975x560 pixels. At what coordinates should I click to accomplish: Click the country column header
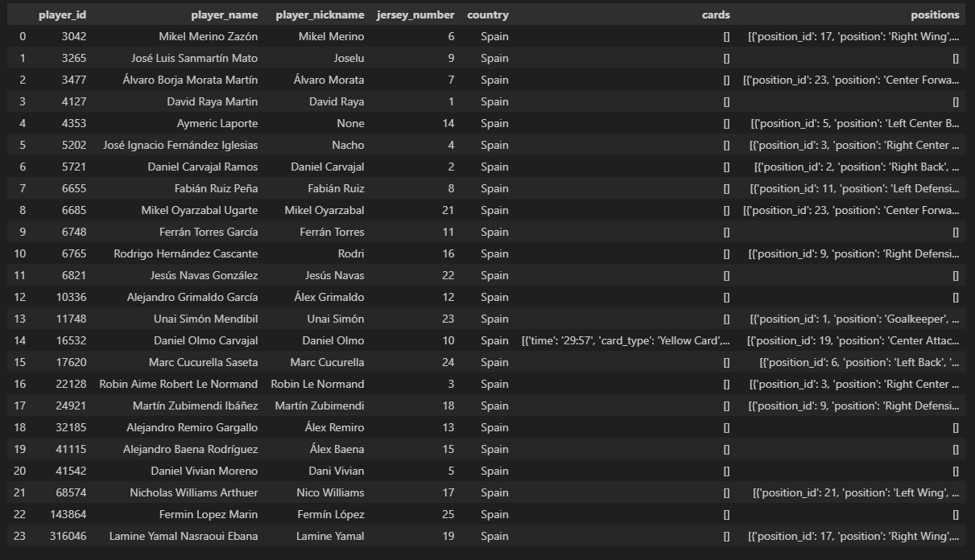pos(488,14)
